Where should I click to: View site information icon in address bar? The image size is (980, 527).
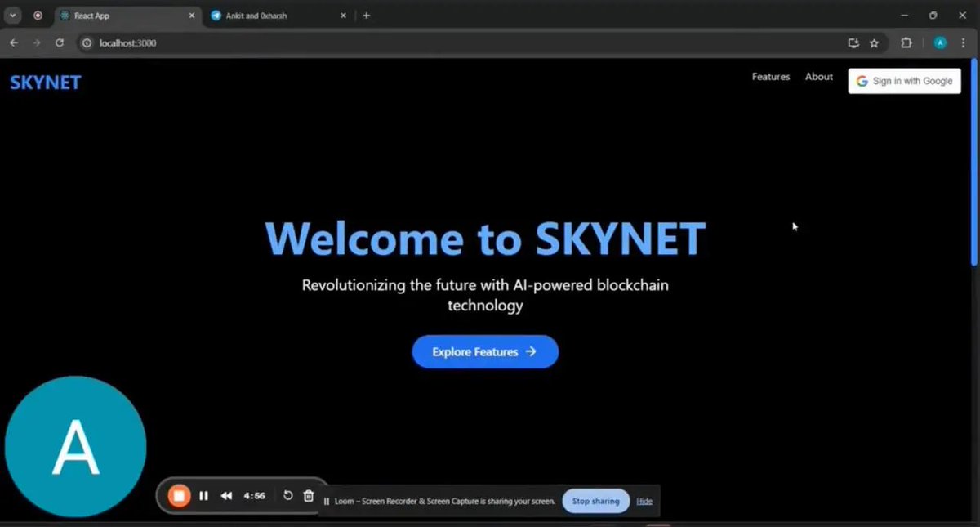point(87,42)
